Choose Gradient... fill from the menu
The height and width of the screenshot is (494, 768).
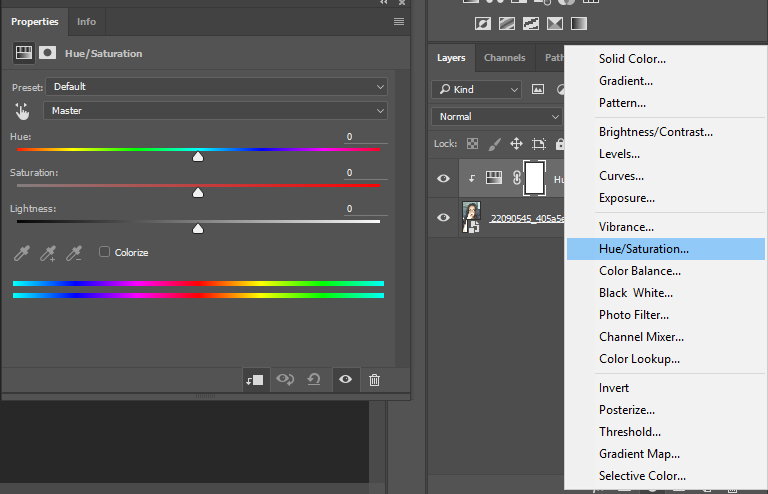666,81
